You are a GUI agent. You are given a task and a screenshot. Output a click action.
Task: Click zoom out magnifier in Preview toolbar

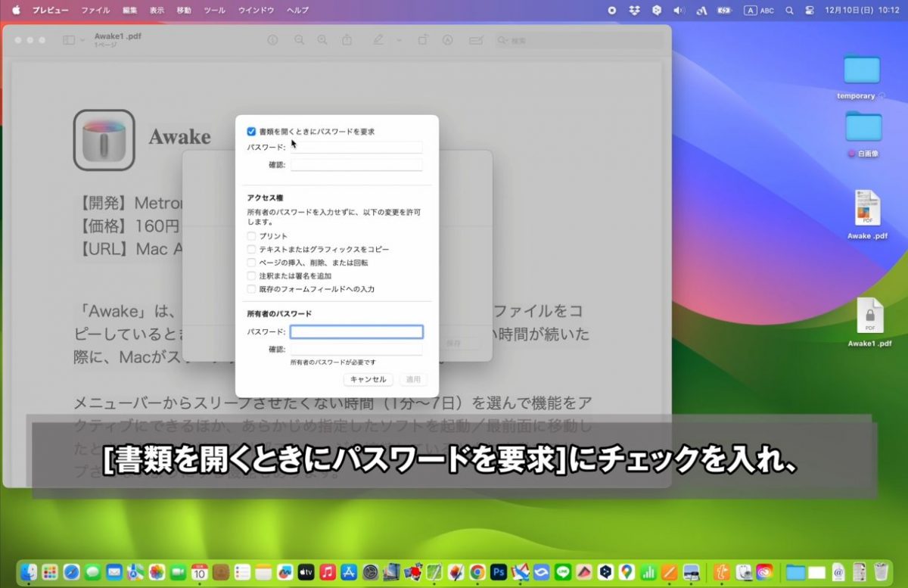300,40
